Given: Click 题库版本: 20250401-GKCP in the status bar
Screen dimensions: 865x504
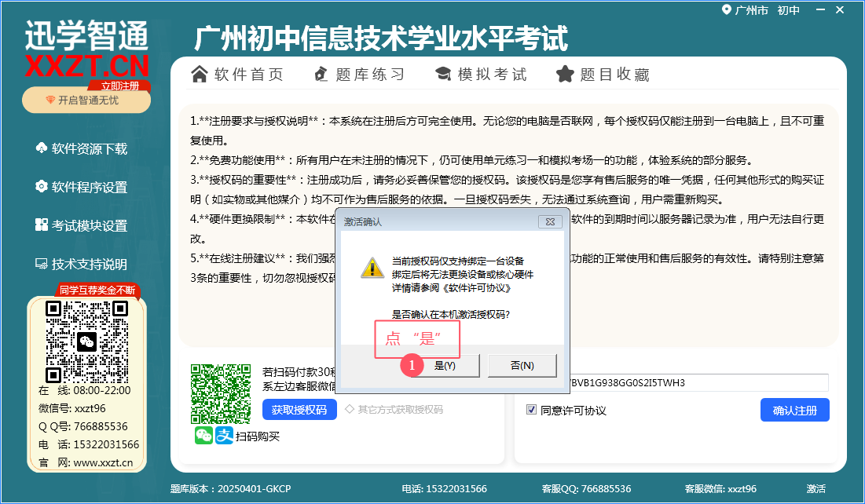Looking at the screenshot, I should (231, 488).
